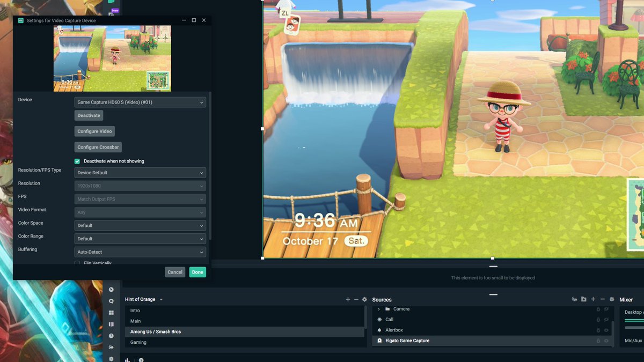Select the Among Us / Smash Bros scene
The height and width of the screenshot is (362, 644).
point(244,332)
